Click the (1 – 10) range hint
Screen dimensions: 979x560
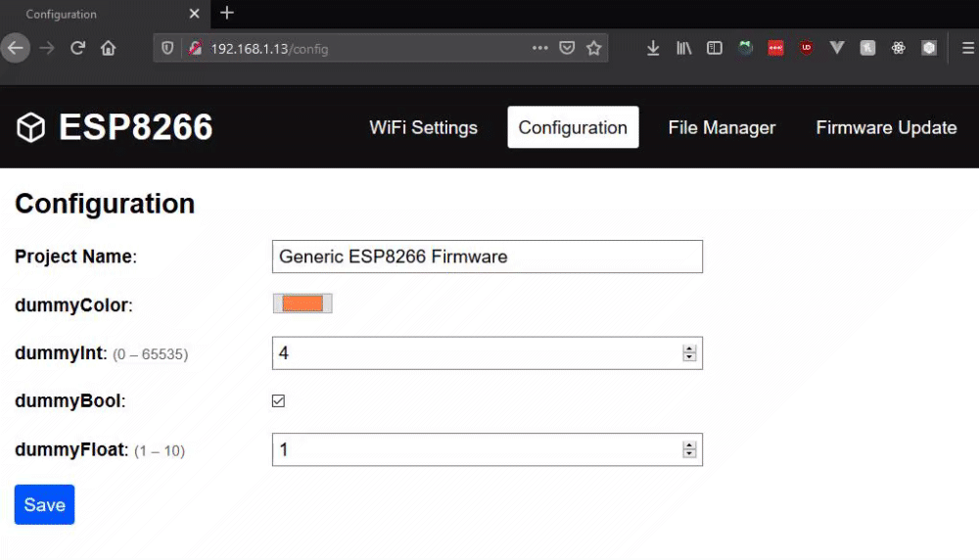point(160,450)
